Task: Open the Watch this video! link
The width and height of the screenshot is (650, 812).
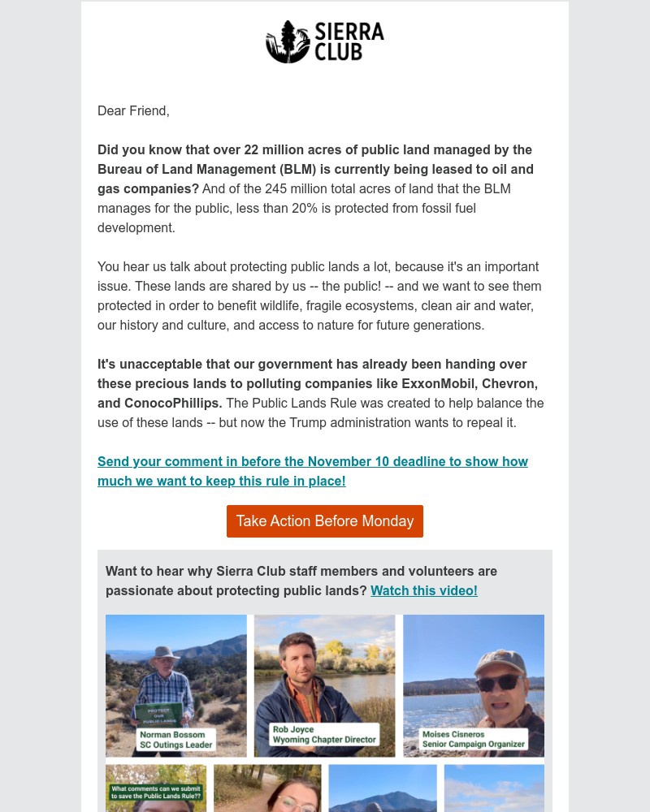Action: coord(423,590)
